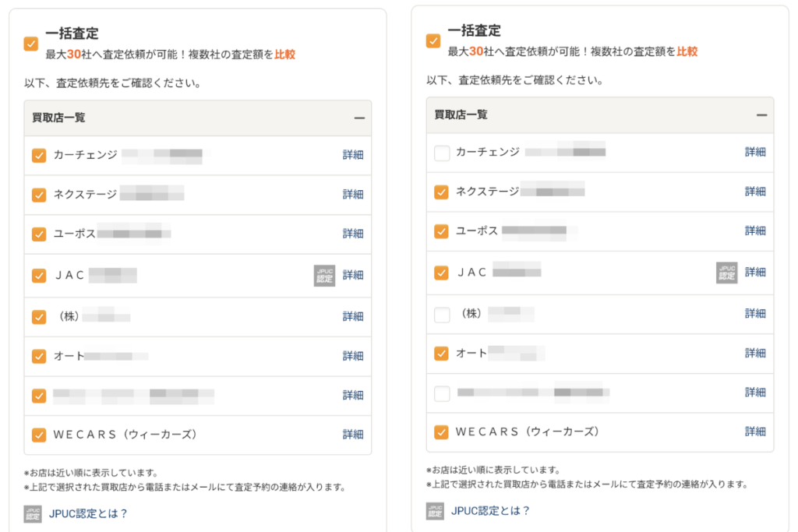Screen dimensions: 798x532
Task: Uncheck カーチェンジ in the left panel
Action: tap(39, 155)
